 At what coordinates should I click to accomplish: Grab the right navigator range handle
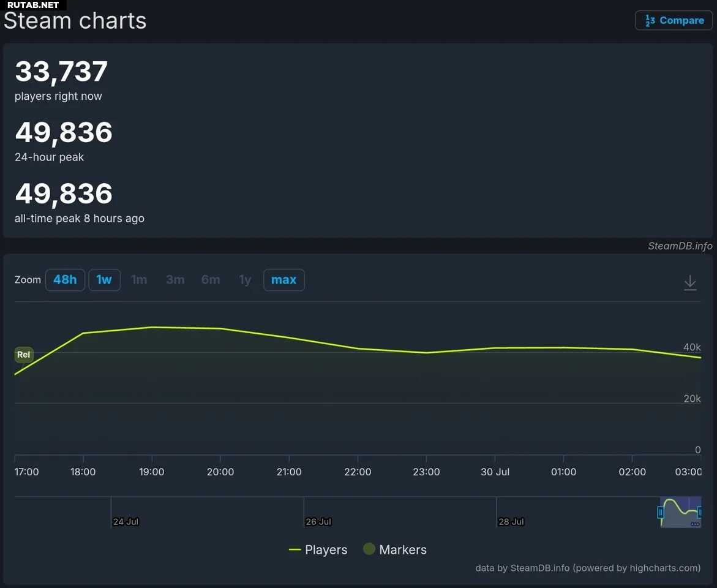[699, 513]
